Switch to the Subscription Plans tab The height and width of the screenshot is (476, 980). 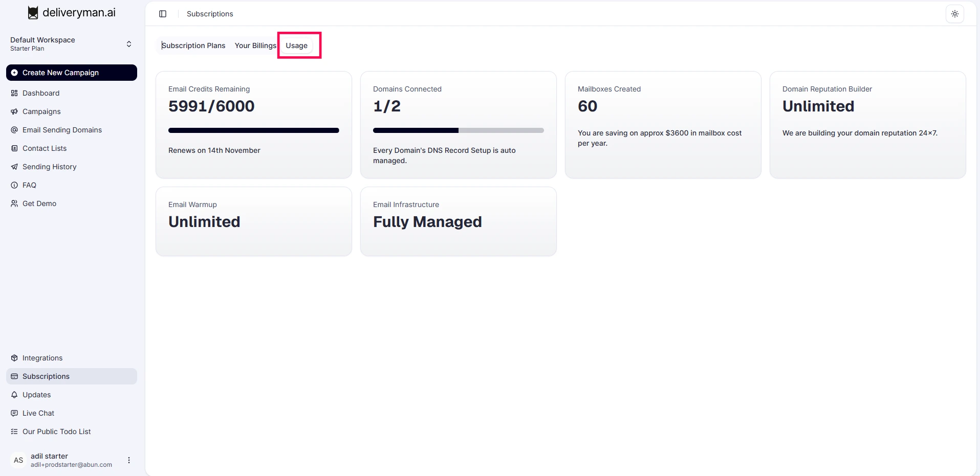193,46
